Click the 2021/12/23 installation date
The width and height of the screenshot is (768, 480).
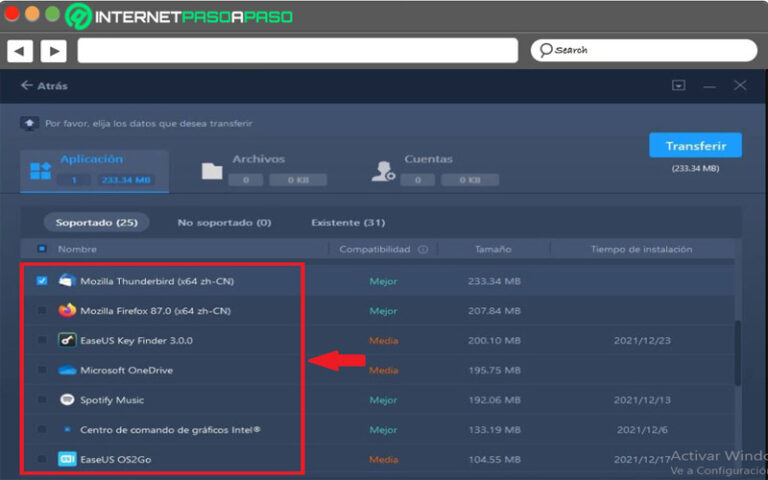pos(642,340)
